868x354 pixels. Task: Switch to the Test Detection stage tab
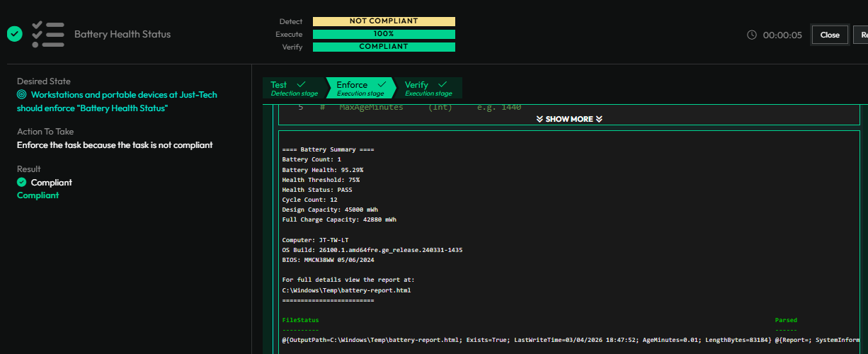coord(294,88)
